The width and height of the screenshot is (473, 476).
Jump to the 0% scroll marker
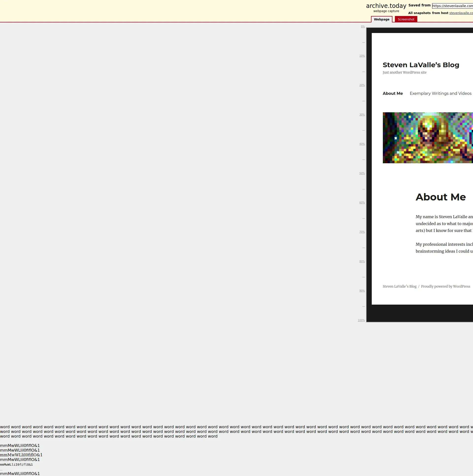pyautogui.click(x=363, y=27)
